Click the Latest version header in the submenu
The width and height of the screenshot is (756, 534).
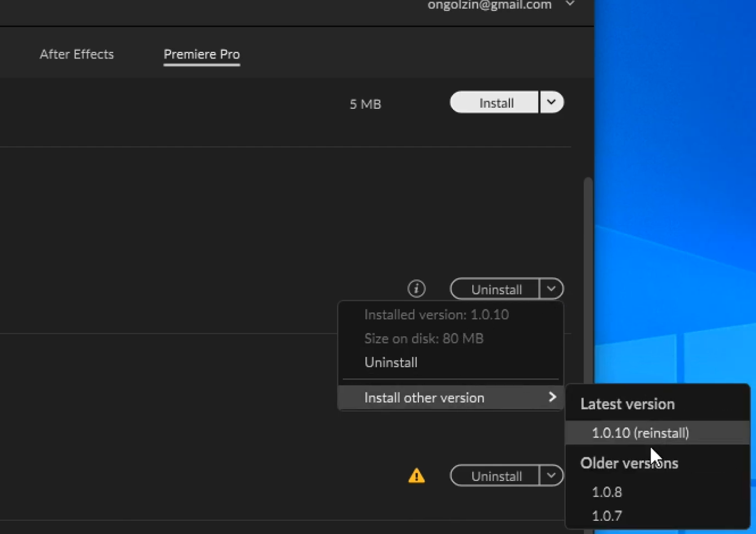627,404
